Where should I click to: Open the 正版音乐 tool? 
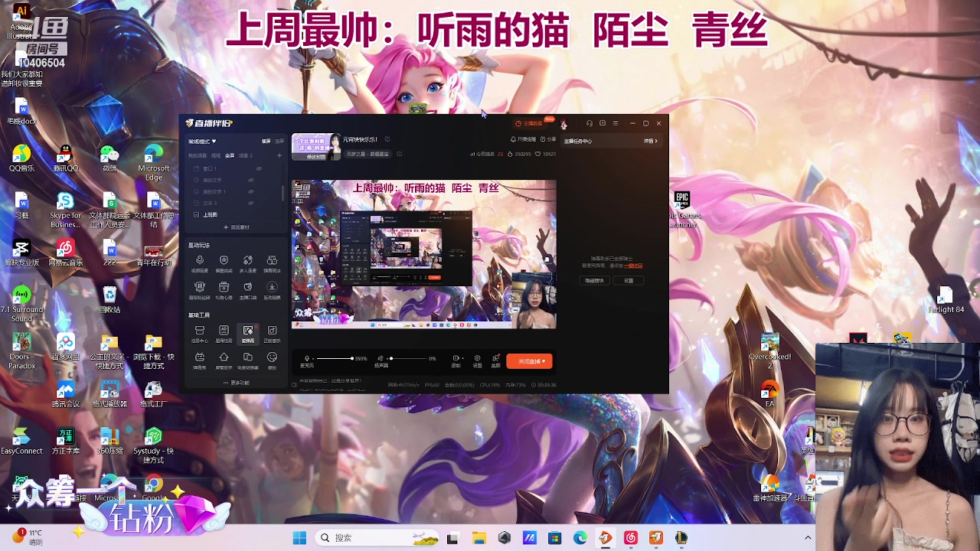coord(272,334)
